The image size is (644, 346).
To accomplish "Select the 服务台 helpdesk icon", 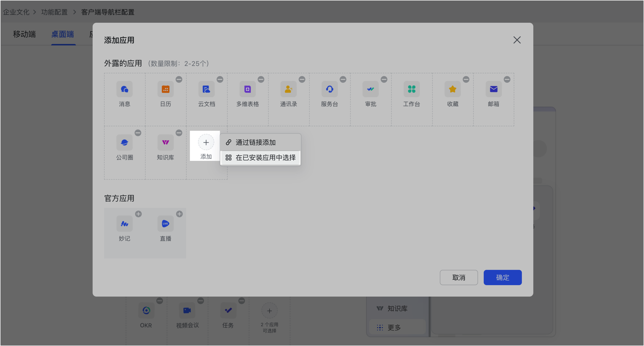I will click(x=329, y=89).
